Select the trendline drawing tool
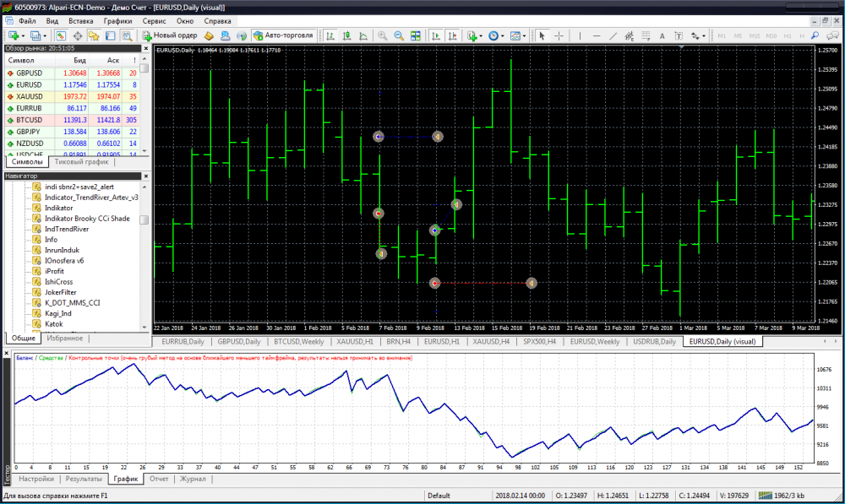This screenshot has width=845, height=504. point(613,35)
